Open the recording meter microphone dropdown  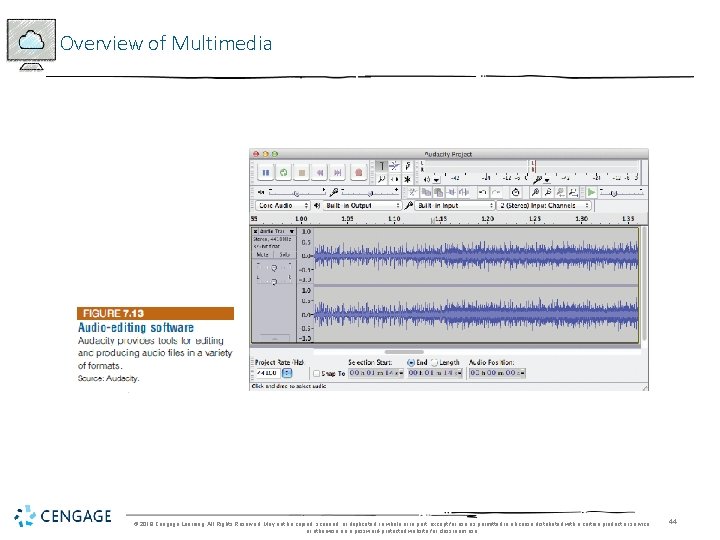click(x=546, y=180)
